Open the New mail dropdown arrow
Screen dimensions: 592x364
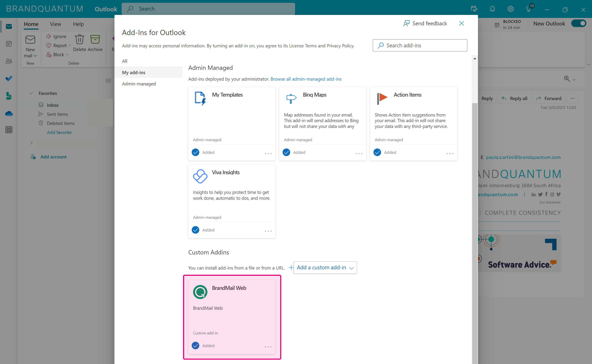click(x=35, y=56)
